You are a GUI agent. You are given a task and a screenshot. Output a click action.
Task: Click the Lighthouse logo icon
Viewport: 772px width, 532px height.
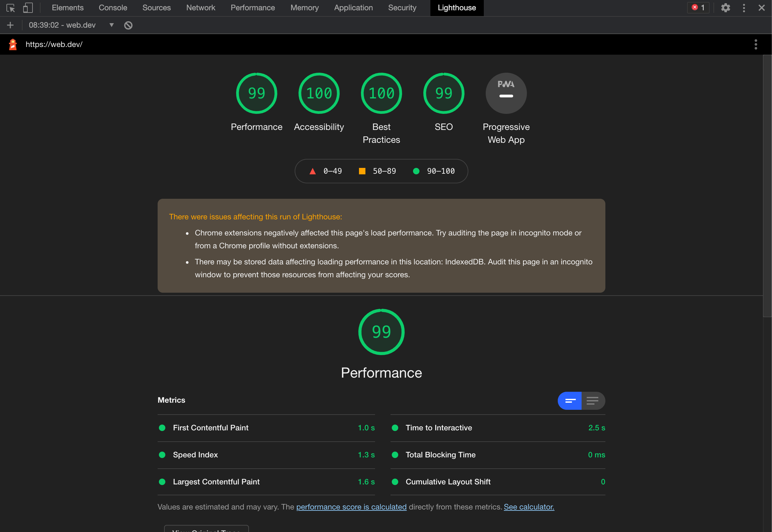point(13,44)
